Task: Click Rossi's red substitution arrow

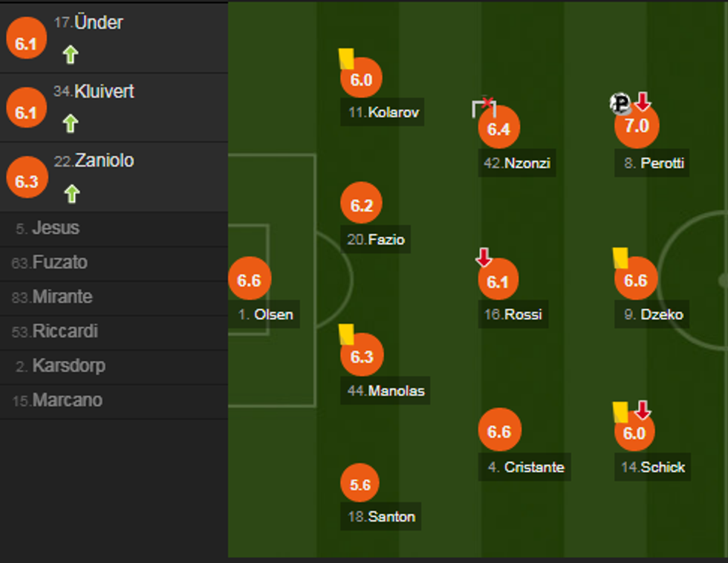Action: (484, 258)
